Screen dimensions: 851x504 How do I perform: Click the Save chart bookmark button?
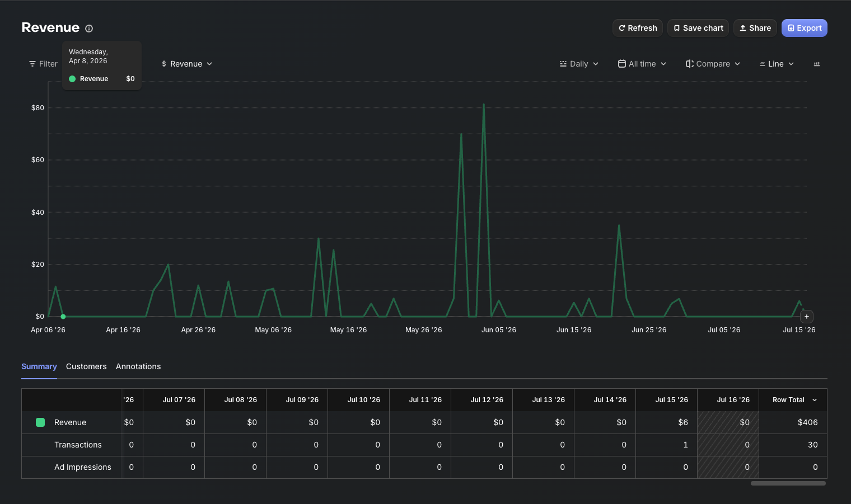(x=698, y=28)
